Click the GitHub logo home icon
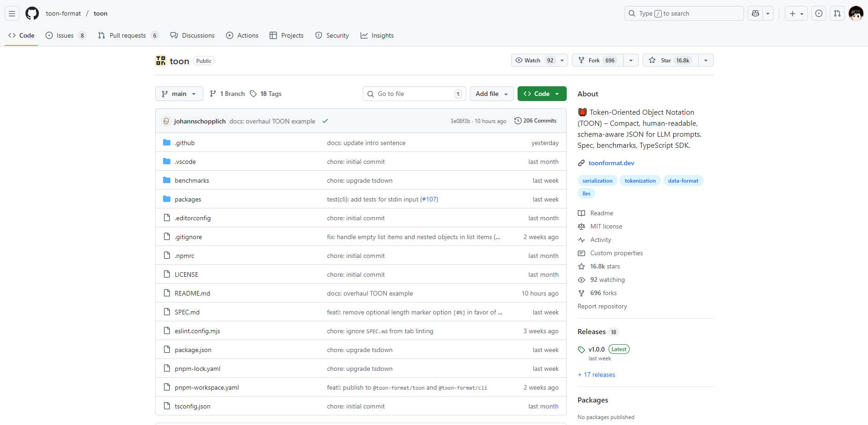 (x=32, y=13)
